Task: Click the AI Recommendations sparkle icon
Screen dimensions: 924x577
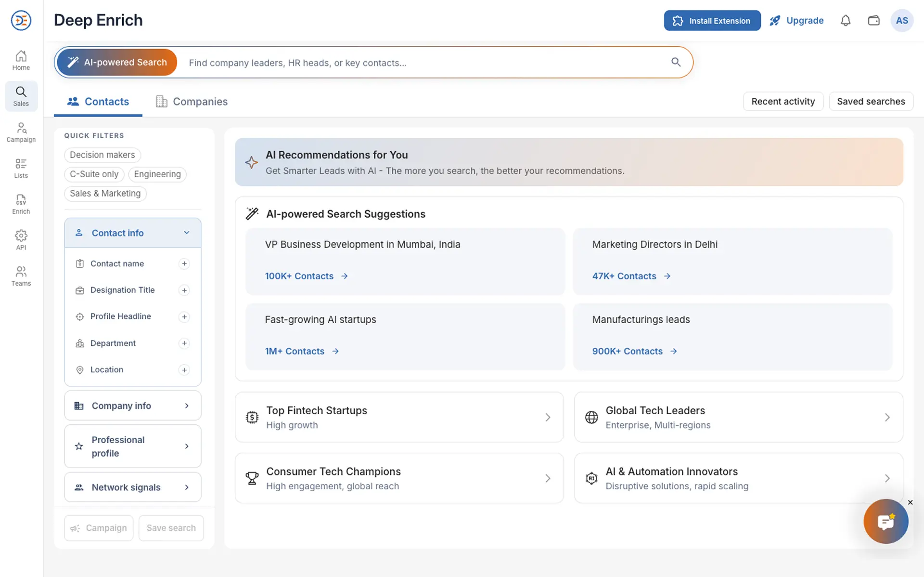Action: click(251, 162)
